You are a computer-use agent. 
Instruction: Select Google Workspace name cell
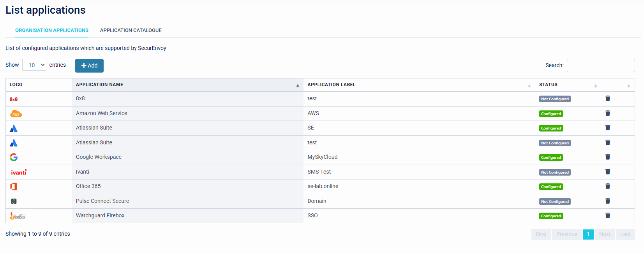tap(187, 157)
